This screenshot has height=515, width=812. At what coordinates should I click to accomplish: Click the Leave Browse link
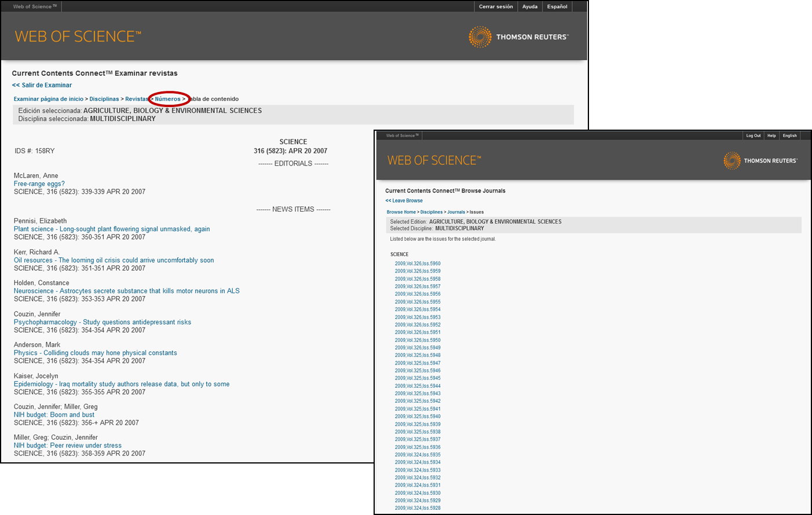(404, 201)
